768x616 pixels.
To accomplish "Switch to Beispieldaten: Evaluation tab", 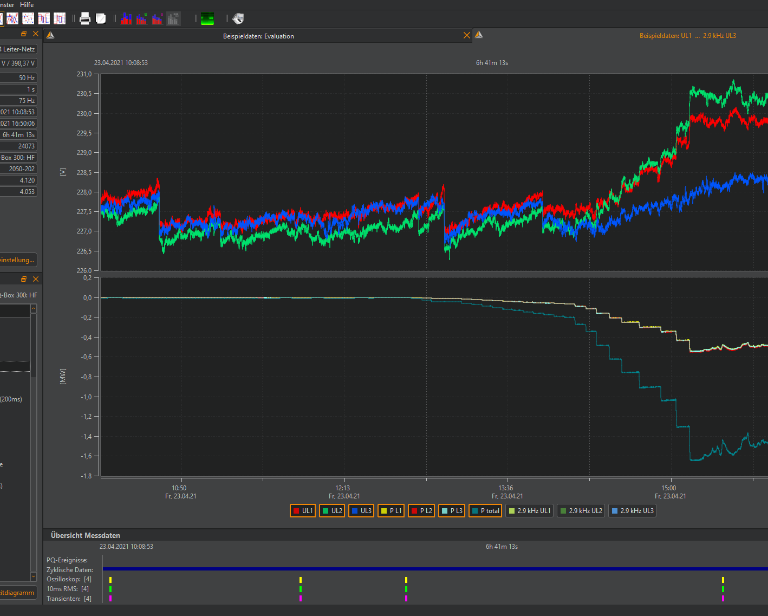I will point(258,36).
